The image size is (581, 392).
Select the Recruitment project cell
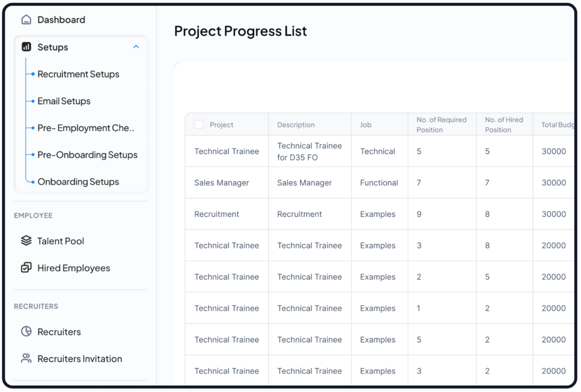tap(216, 214)
